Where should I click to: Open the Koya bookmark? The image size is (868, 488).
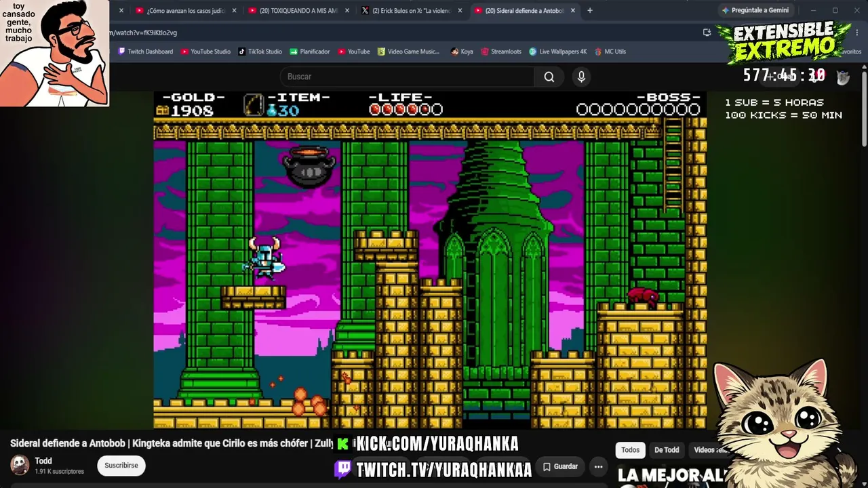coord(462,52)
